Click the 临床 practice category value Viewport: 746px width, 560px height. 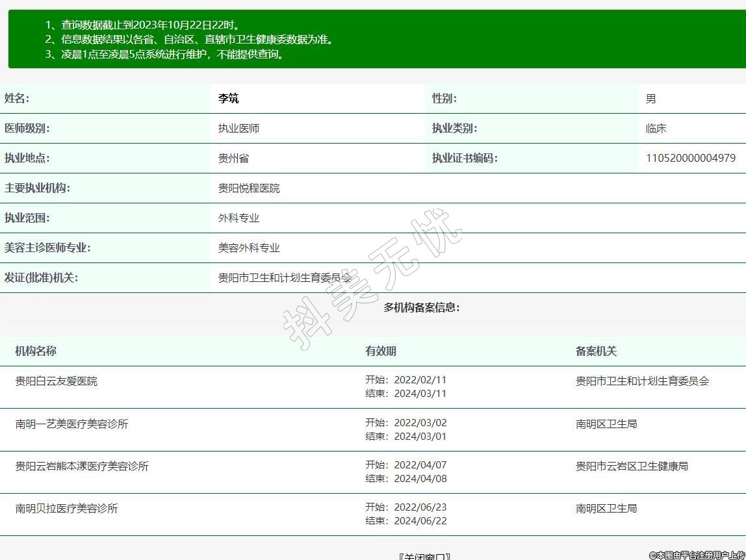[656, 129]
